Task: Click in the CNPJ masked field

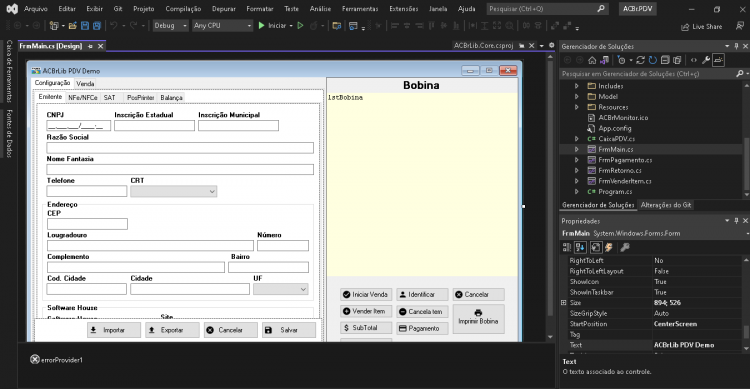Action: (78, 126)
